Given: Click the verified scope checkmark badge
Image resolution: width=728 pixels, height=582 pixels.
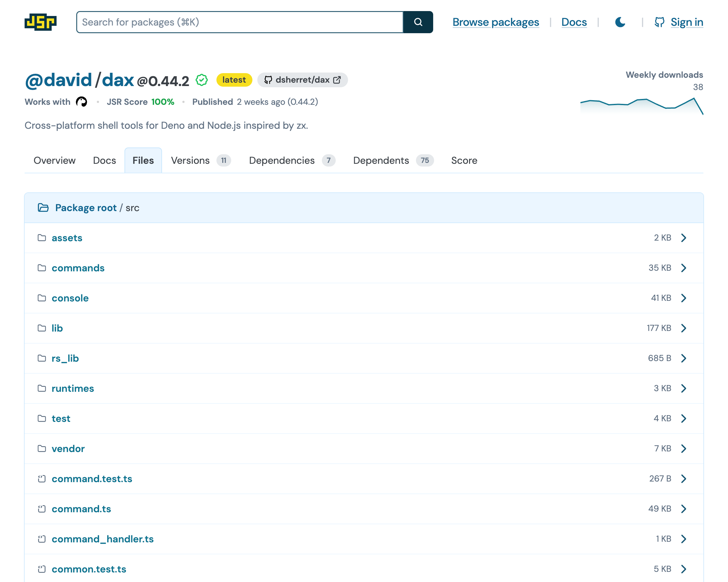Looking at the screenshot, I should pyautogui.click(x=201, y=80).
